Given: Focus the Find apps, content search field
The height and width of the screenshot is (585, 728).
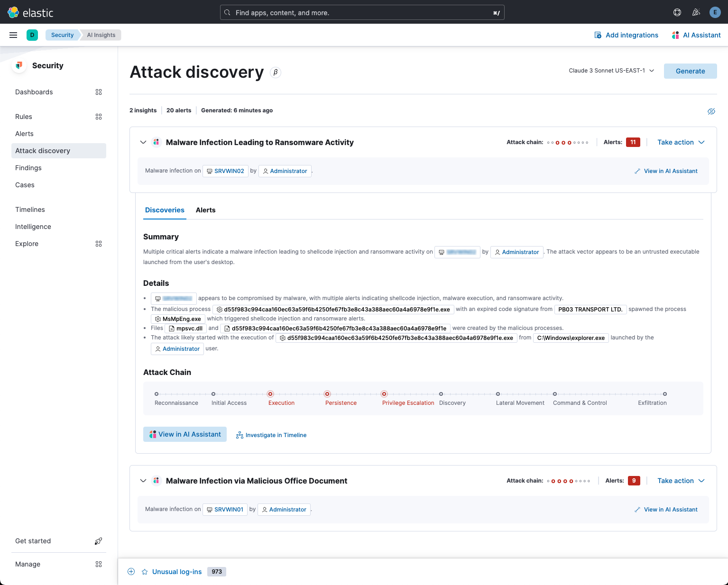Looking at the screenshot, I should (x=362, y=13).
